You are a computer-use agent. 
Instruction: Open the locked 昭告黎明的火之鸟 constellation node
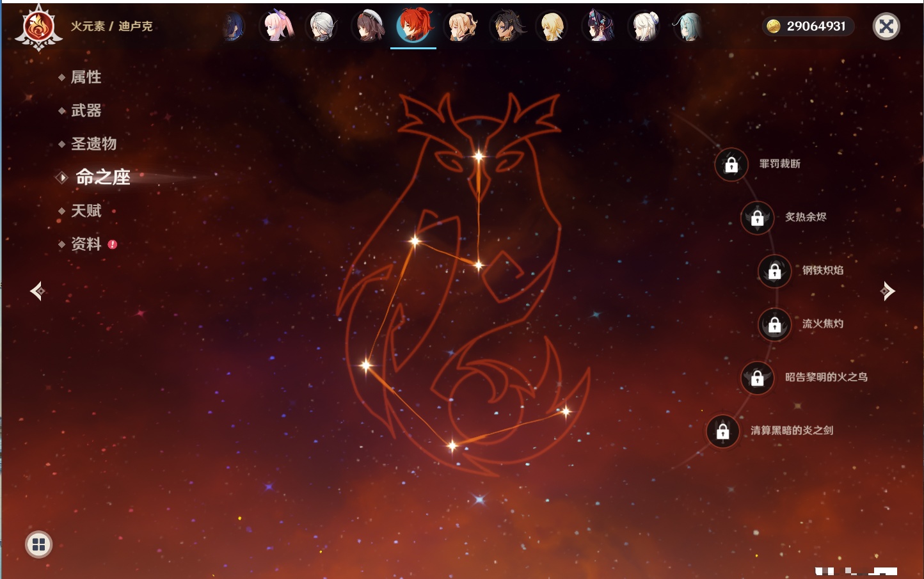click(x=757, y=378)
